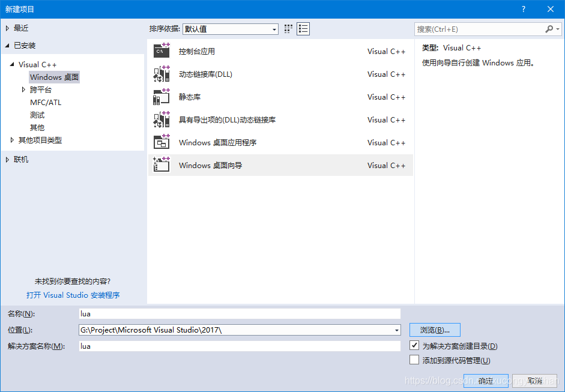Expand the 联机 section
Screen dimensions: 565x392
7,159
